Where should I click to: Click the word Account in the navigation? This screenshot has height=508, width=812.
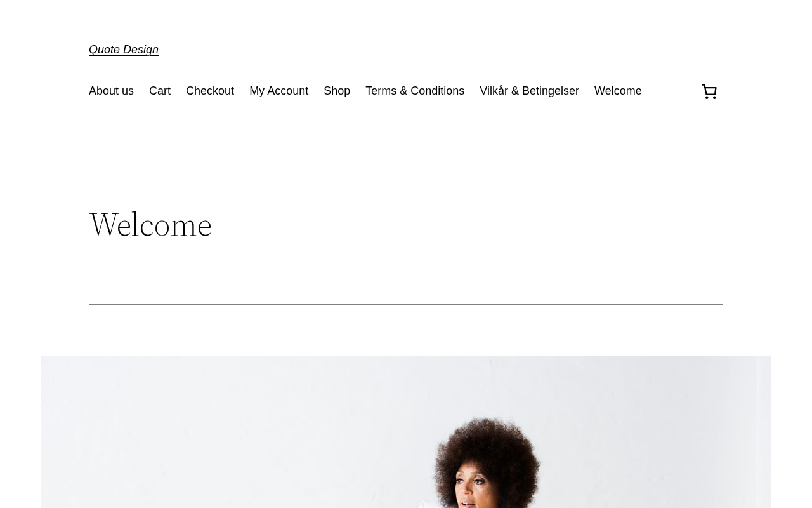(288, 91)
